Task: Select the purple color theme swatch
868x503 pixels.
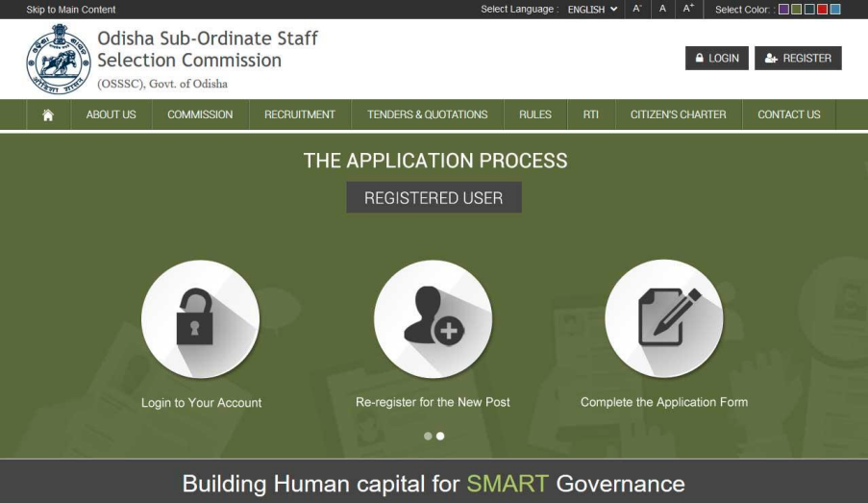Action: (x=783, y=9)
